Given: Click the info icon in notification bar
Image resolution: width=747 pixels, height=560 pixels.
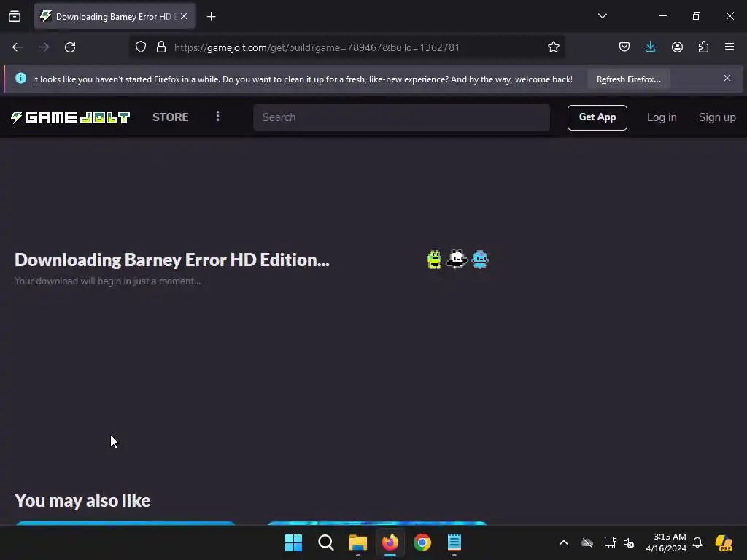Looking at the screenshot, I should [x=20, y=78].
